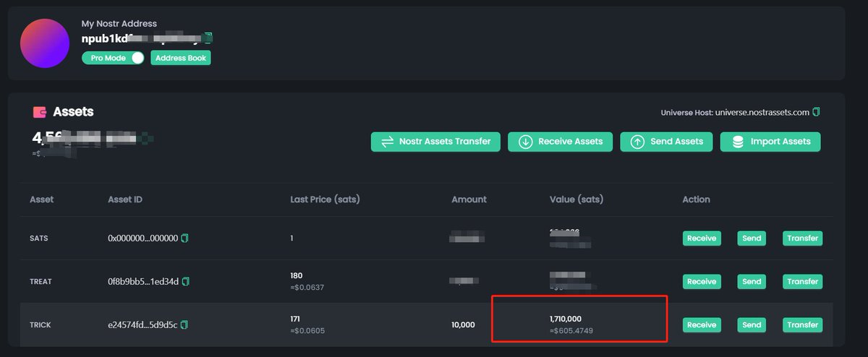Click the Amount column header
This screenshot has height=357, width=868.
(469, 199)
